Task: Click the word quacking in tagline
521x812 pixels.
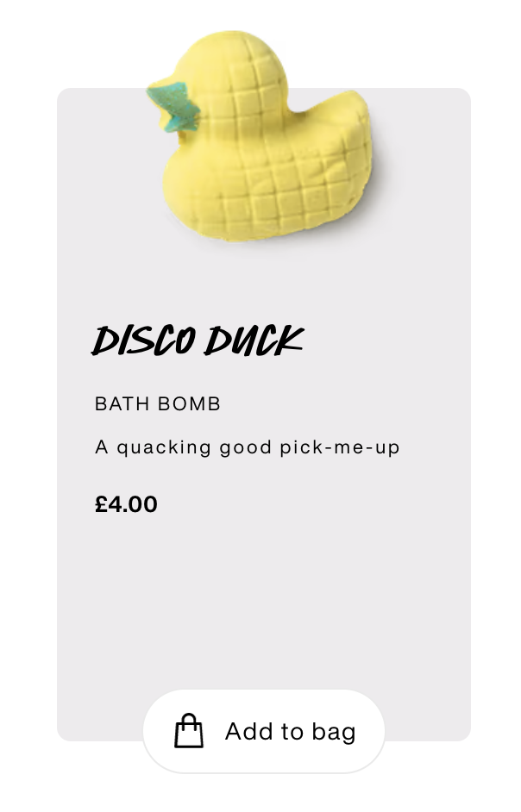Action: (x=164, y=448)
